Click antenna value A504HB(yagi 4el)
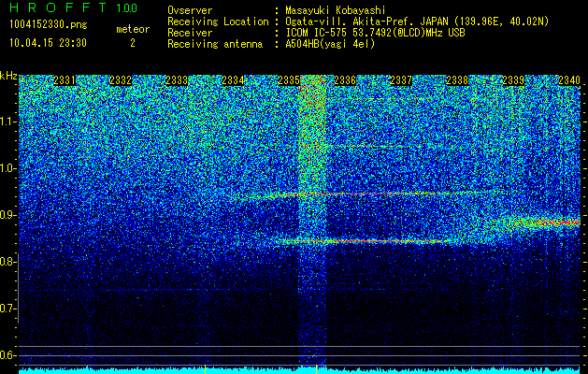The image size is (588, 374). (x=330, y=44)
